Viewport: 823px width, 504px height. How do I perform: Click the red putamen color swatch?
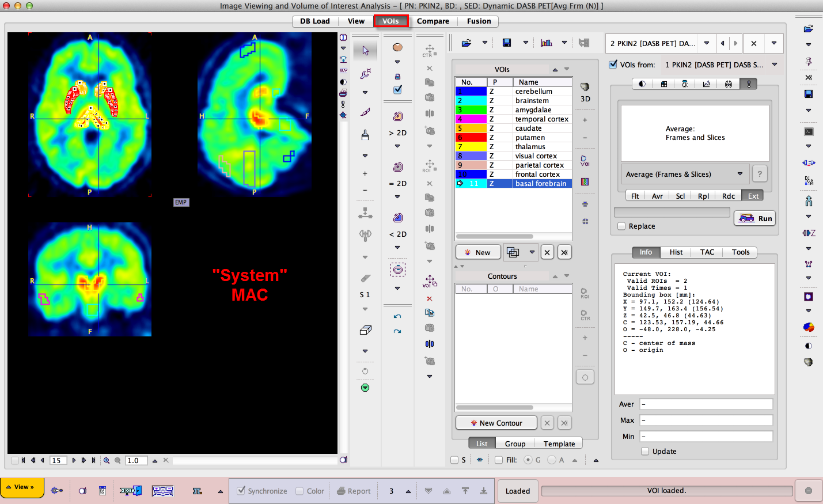[471, 137]
